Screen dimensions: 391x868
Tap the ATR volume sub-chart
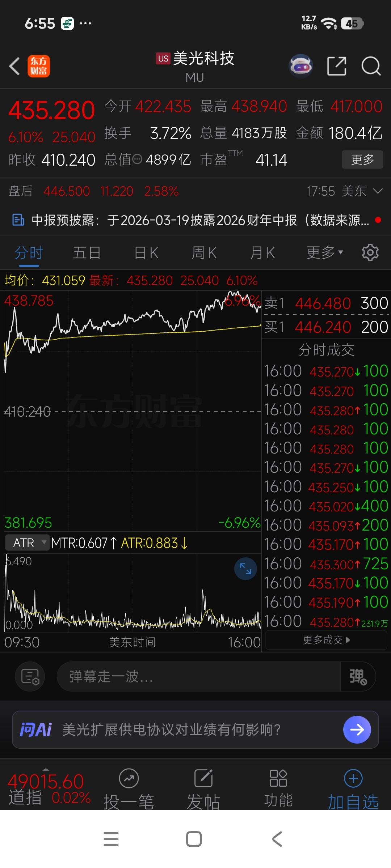[x=133, y=593]
